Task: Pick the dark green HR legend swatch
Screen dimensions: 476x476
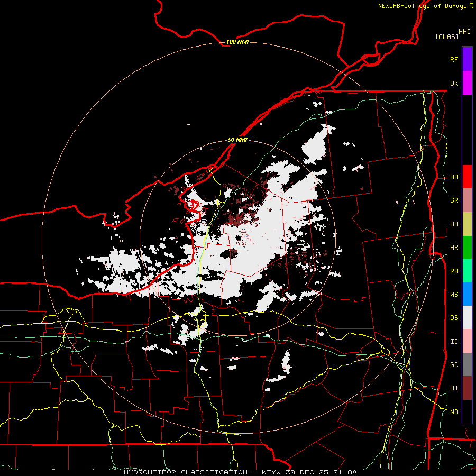Action: pos(467,247)
